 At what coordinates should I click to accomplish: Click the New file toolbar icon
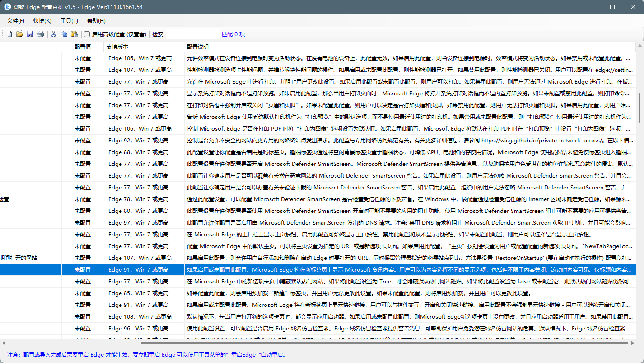(9, 34)
